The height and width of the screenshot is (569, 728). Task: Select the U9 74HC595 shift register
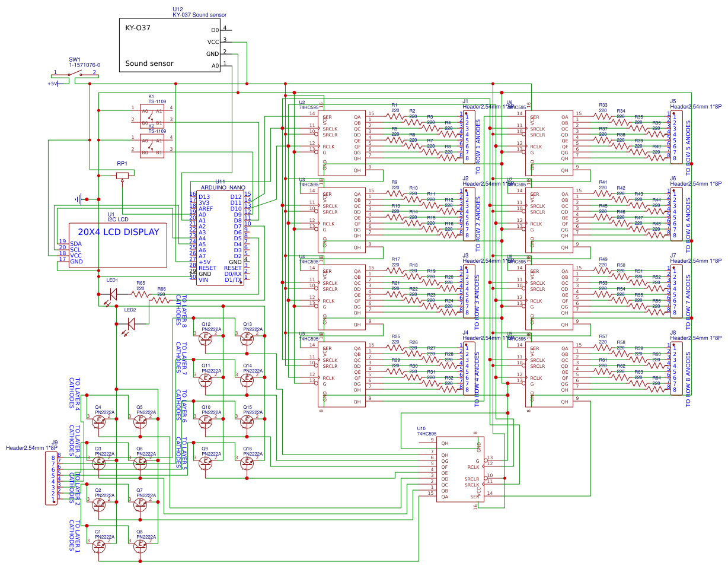pos(549,374)
